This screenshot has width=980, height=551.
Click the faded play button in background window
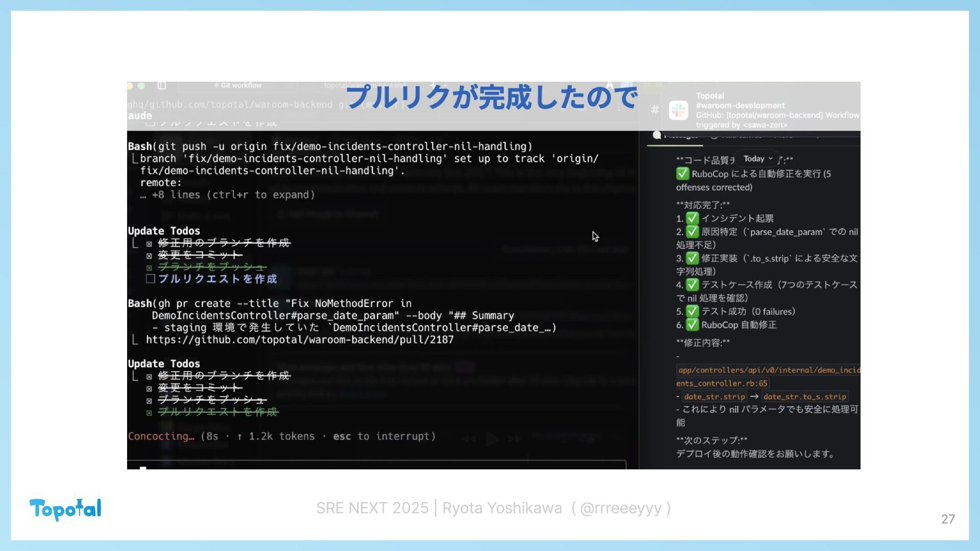point(492,439)
